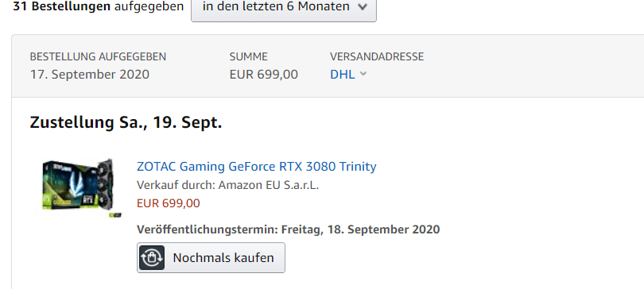Click the 'BESTELLUNG AUFGEGEBEN' column label

point(98,56)
